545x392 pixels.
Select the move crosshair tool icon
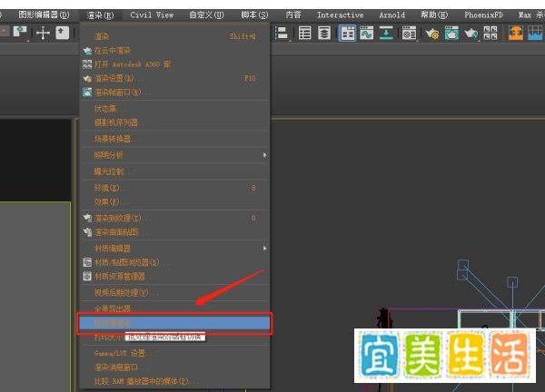click(x=43, y=33)
